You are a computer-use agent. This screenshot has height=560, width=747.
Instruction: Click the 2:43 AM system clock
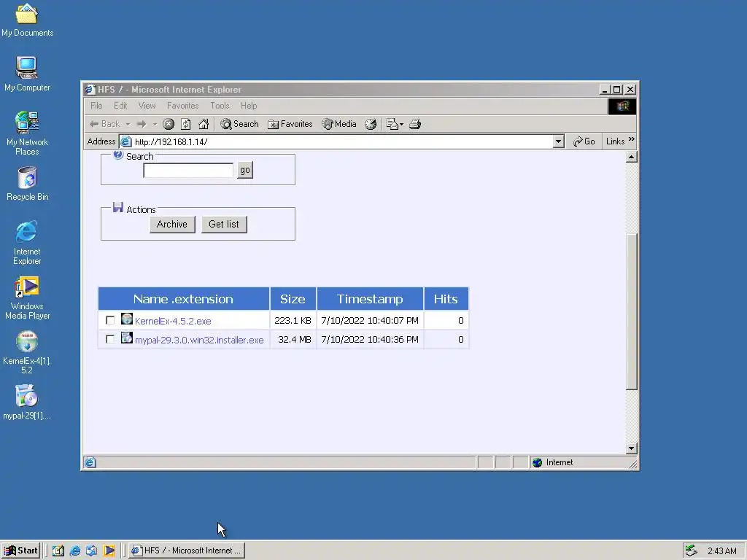point(721,551)
